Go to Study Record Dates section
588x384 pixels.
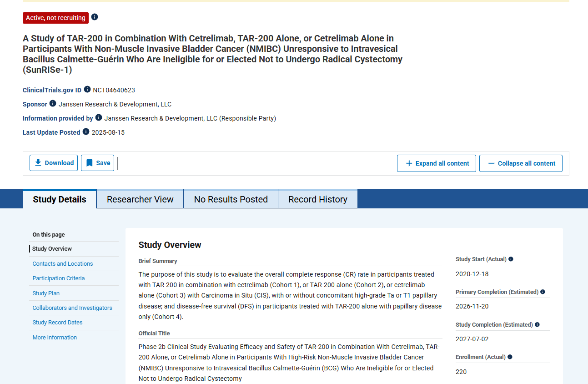57,322
